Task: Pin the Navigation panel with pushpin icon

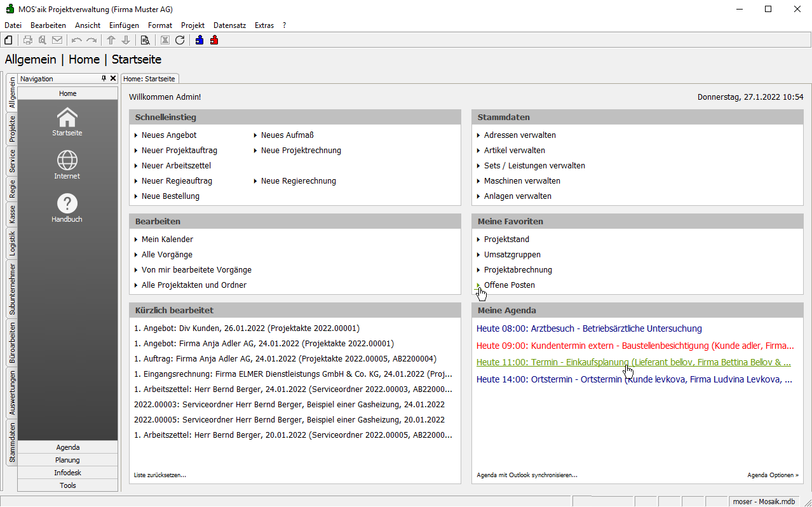Action: tap(104, 79)
